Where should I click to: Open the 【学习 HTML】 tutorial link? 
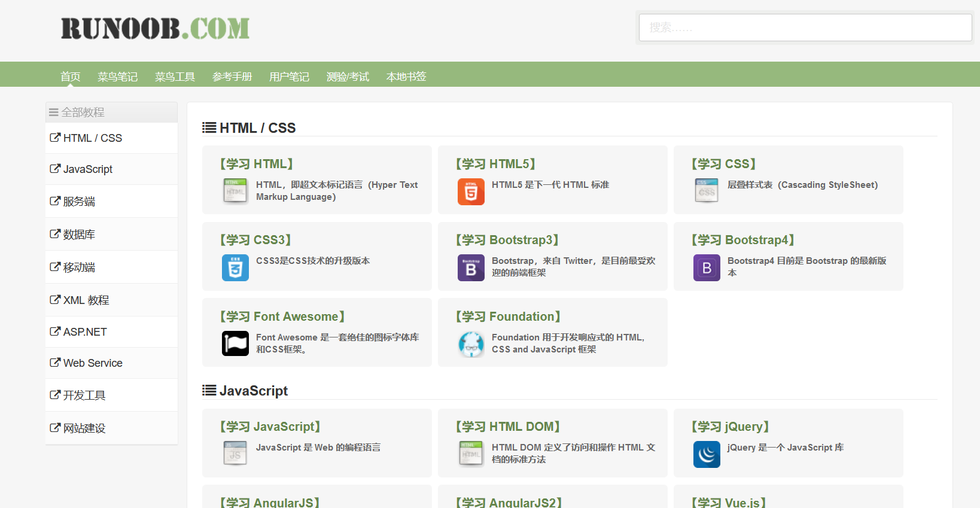[257, 164]
